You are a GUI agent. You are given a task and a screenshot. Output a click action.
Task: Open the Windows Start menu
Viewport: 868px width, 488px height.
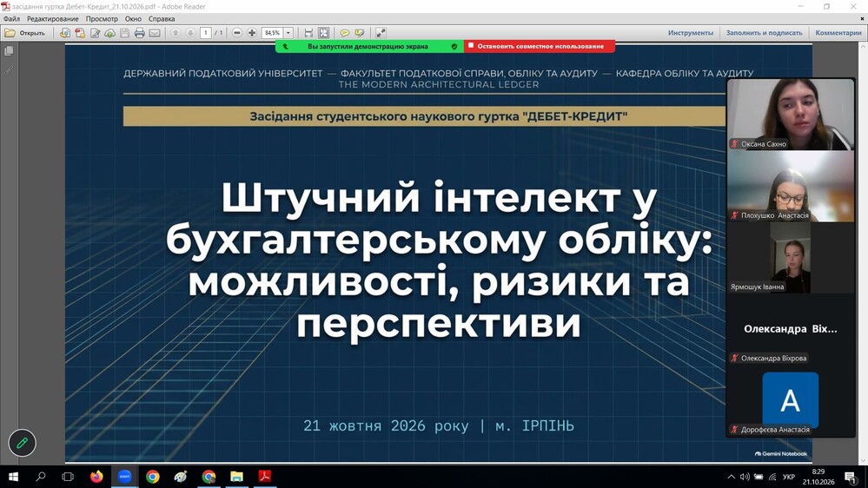point(13,477)
